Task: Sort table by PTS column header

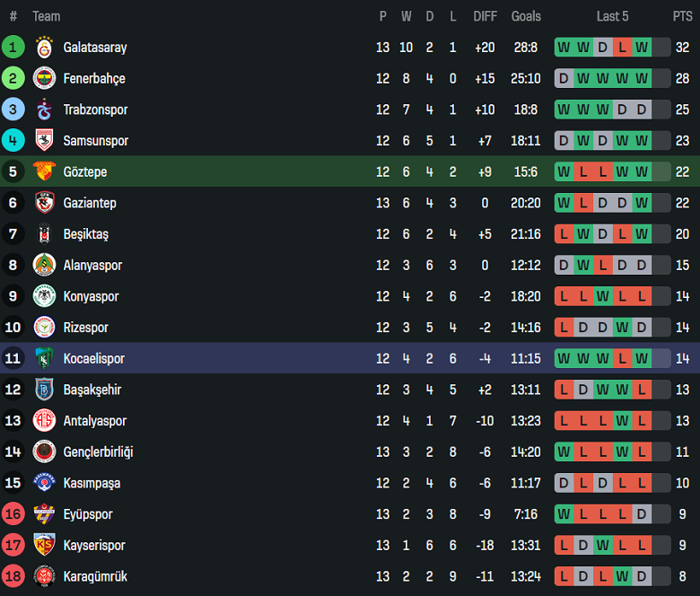Action: tap(682, 16)
